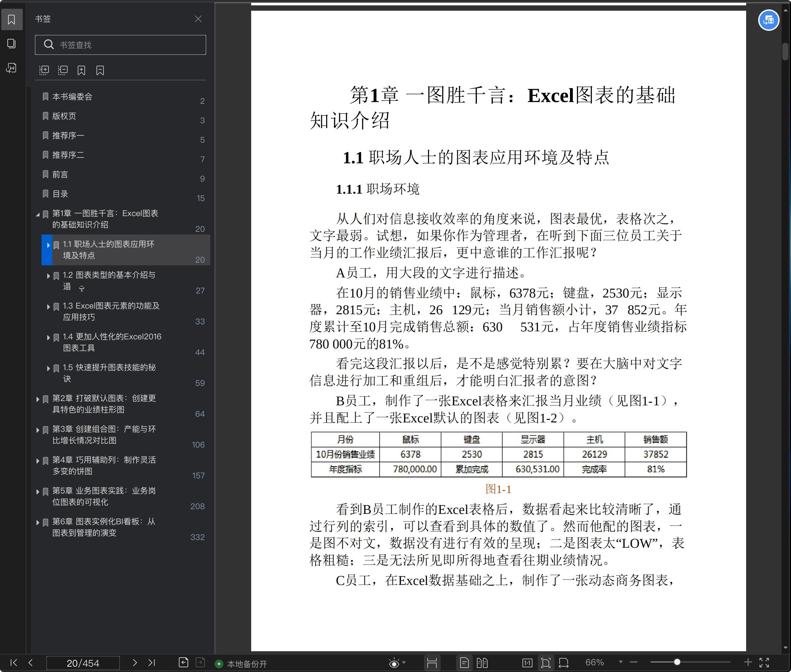791x672 pixels.
Task: Expand the 第3章 创建组合图 bookmark arrow
Action: pos(38,430)
